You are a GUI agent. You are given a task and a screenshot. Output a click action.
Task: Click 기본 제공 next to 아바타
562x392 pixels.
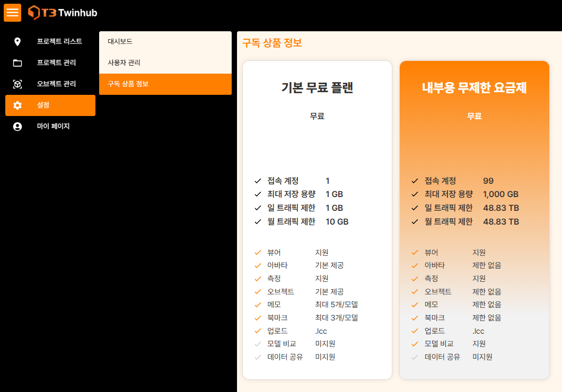point(329,265)
